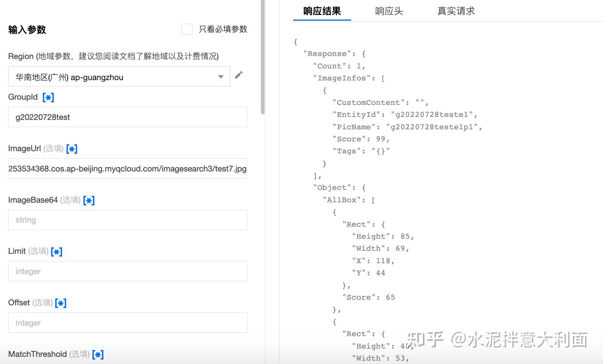Click the GroupId field containing g20220728test
603x364 pixels.
[x=128, y=117]
